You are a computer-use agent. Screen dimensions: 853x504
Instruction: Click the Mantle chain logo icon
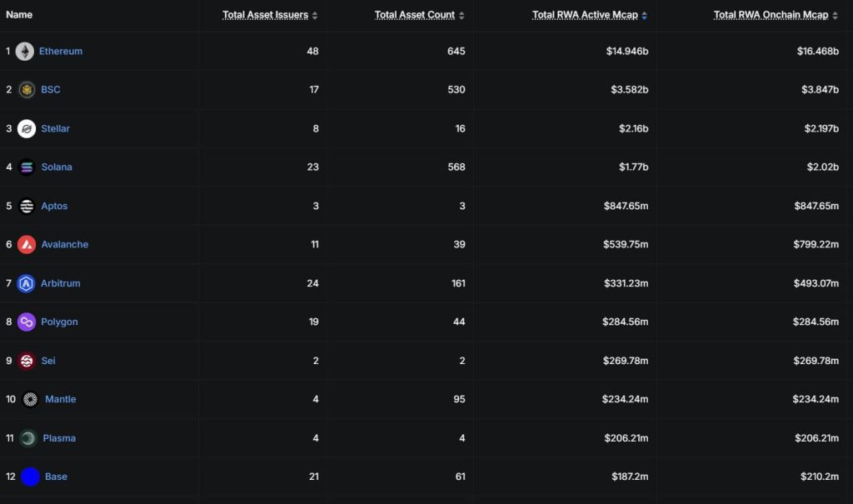click(x=31, y=400)
